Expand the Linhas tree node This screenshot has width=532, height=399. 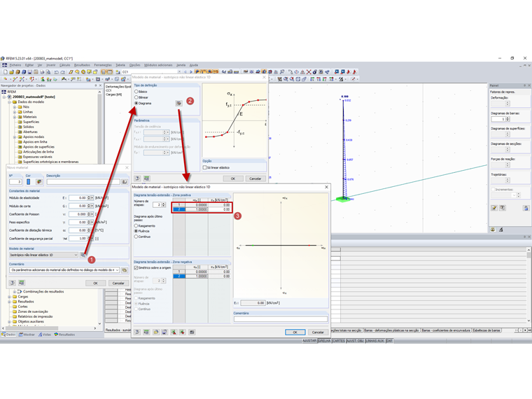(15, 112)
